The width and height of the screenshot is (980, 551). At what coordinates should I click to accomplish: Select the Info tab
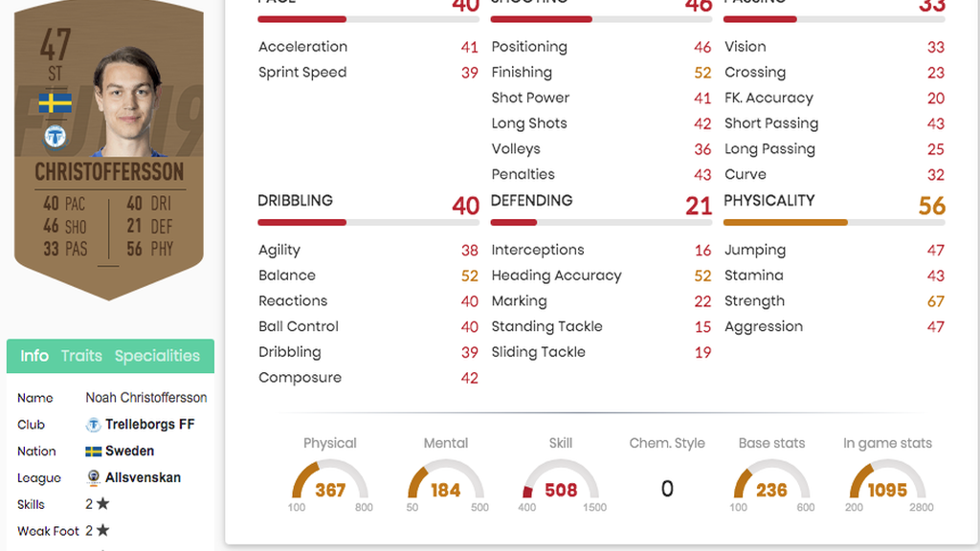(34, 356)
